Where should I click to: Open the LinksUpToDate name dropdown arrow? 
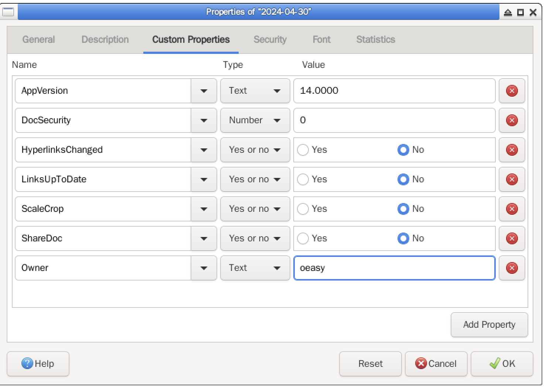(204, 179)
